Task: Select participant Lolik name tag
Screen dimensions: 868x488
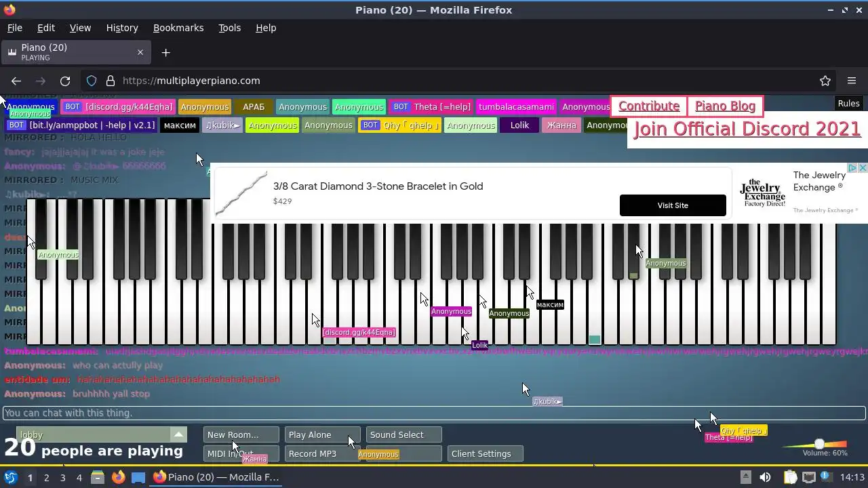Action: (519, 125)
